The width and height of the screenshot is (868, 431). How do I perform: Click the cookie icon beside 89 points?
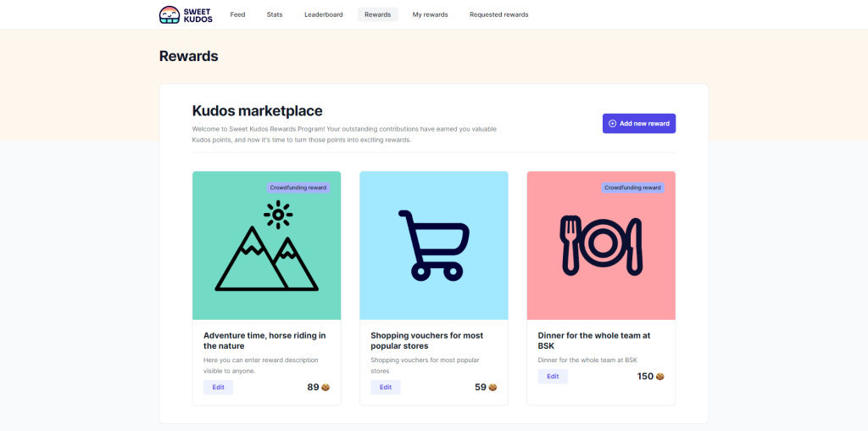325,388
